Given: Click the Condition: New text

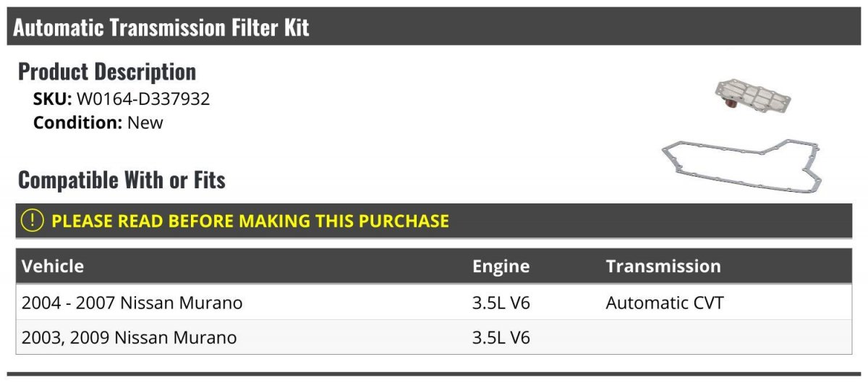Looking at the screenshot, I should (98, 122).
